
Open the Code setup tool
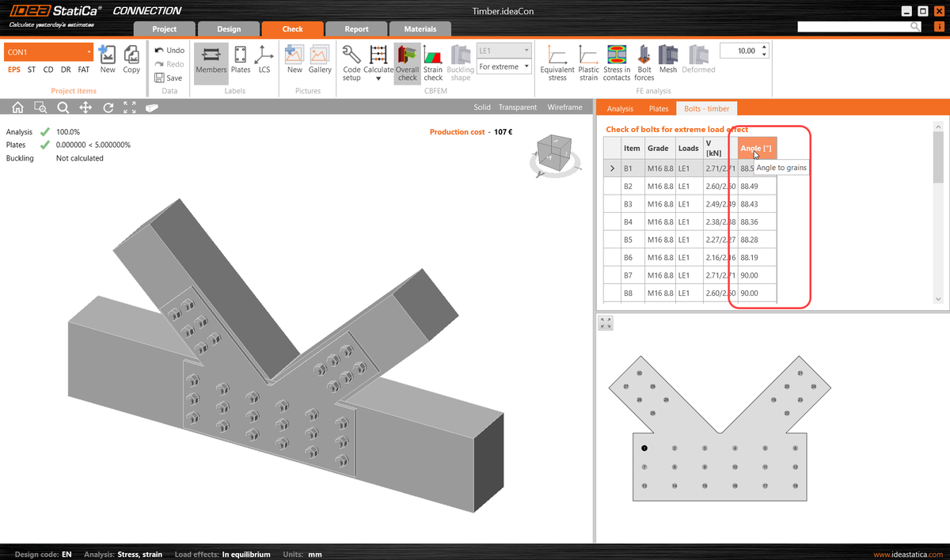coord(350,62)
